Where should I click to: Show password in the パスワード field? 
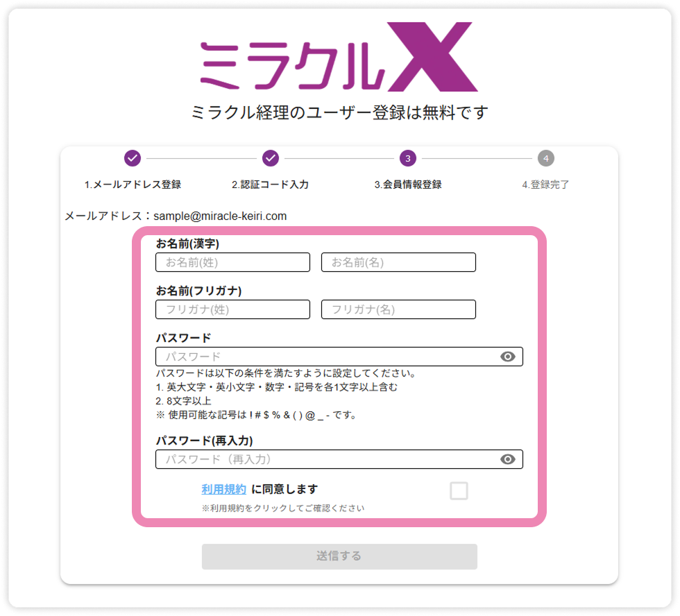coord(508,357)
